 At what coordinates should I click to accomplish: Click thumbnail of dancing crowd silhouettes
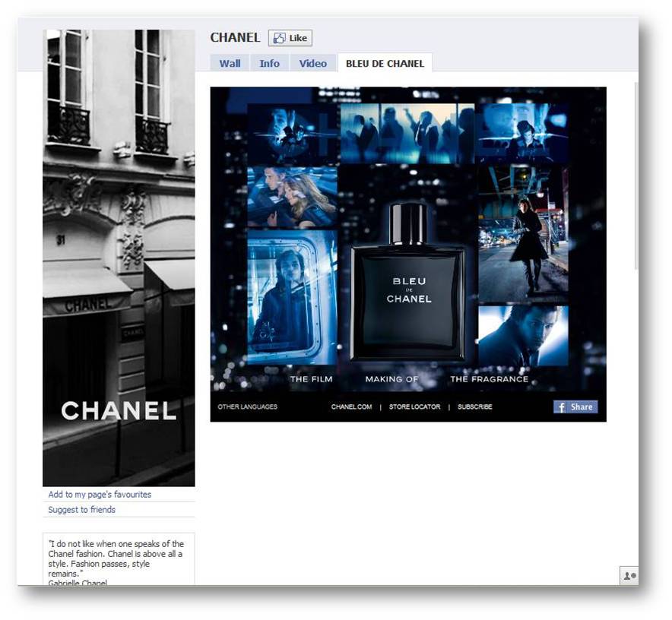tap(407, 133)
